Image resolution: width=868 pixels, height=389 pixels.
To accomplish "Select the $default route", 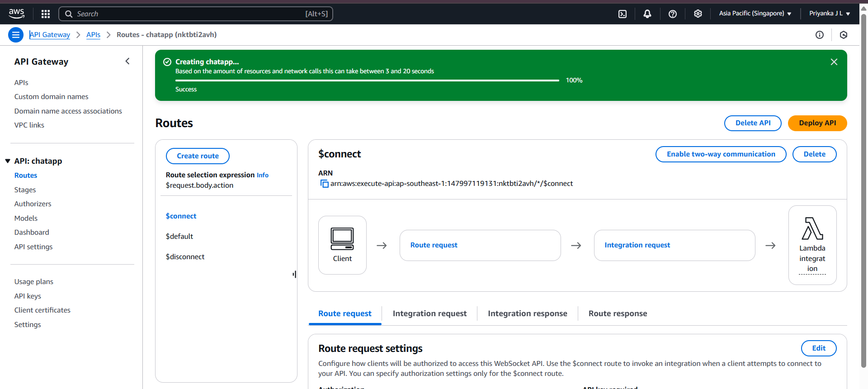I will point(179,237).
